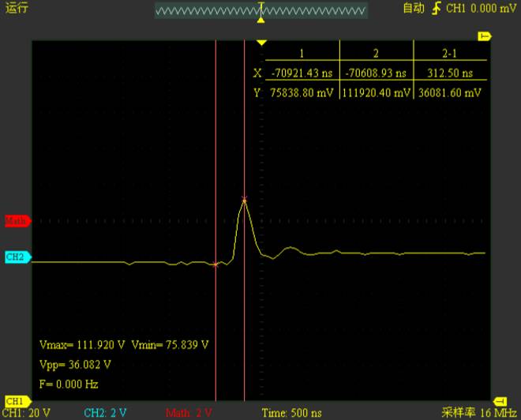Select the cyan CH2 channel marker
The height and width of the screenshot is (420, 521).
[x=16, y=257]
